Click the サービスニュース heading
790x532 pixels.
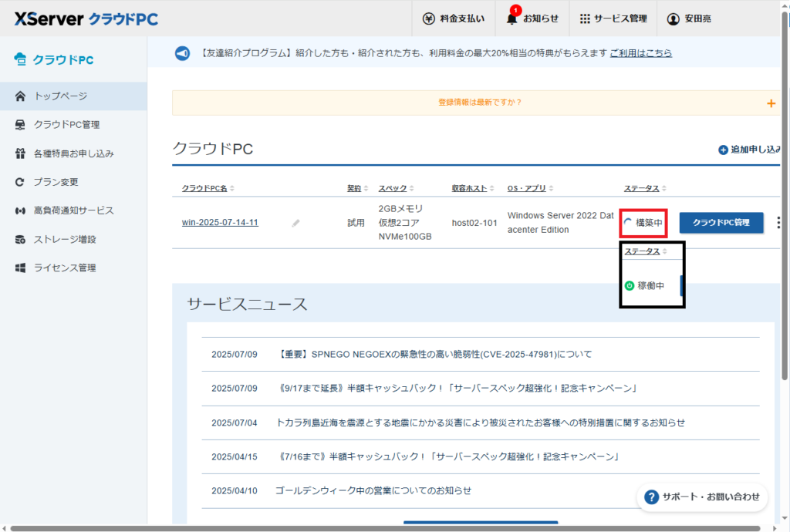click(247, 304)
